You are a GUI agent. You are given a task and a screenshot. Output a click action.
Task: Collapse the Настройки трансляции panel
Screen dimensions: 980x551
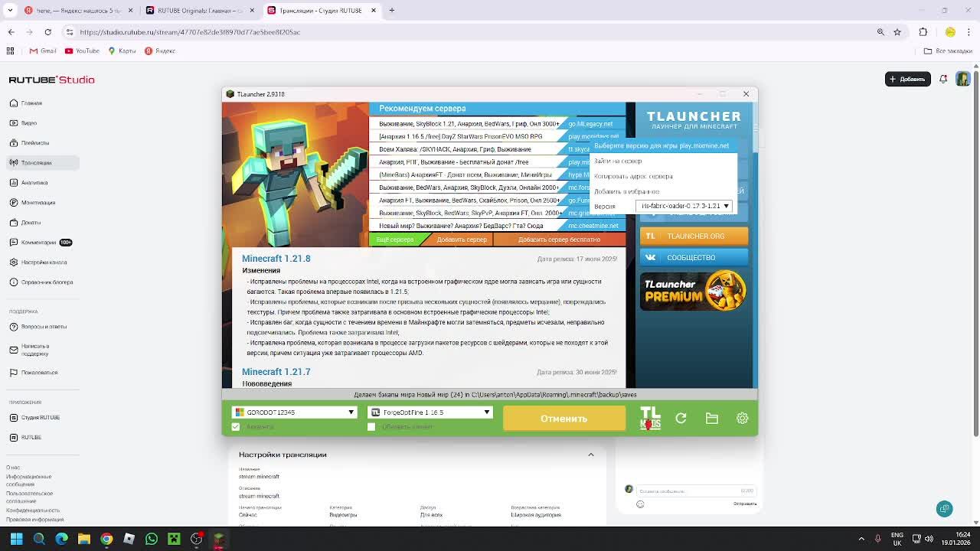click(591, 455)
